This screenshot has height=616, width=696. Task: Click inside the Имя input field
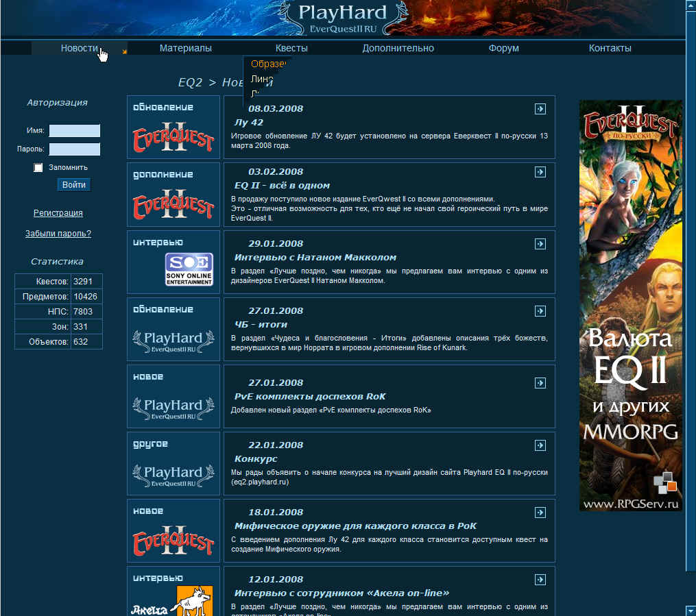click(x=75, y=130)
